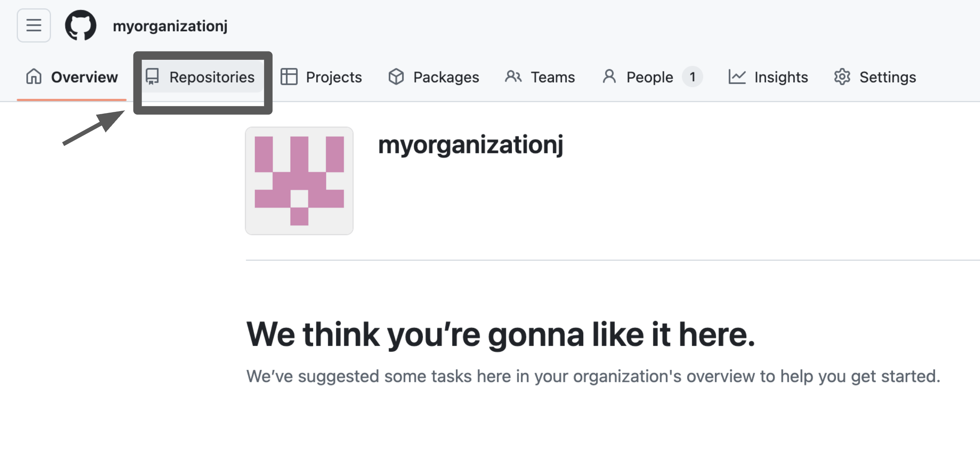Click the Repositories book icon
This screenshot has height=458, width=980.
point(152,77)
